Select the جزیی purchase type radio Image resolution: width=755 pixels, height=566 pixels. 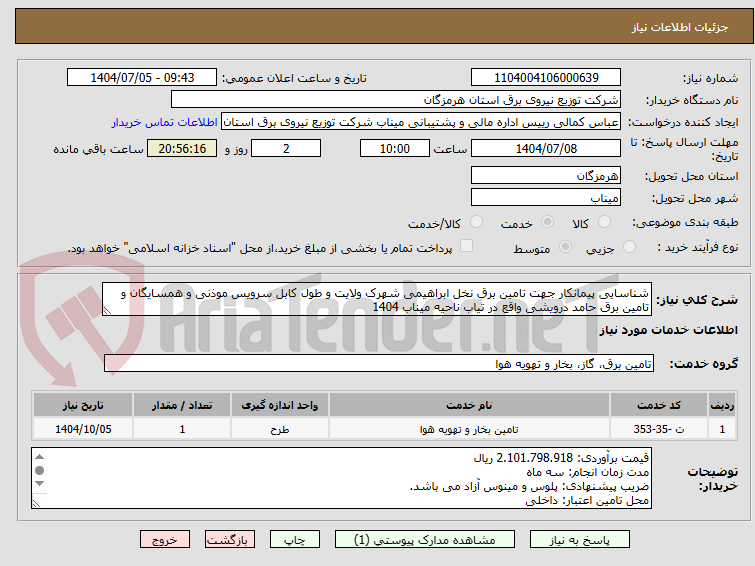coord(629,247)
